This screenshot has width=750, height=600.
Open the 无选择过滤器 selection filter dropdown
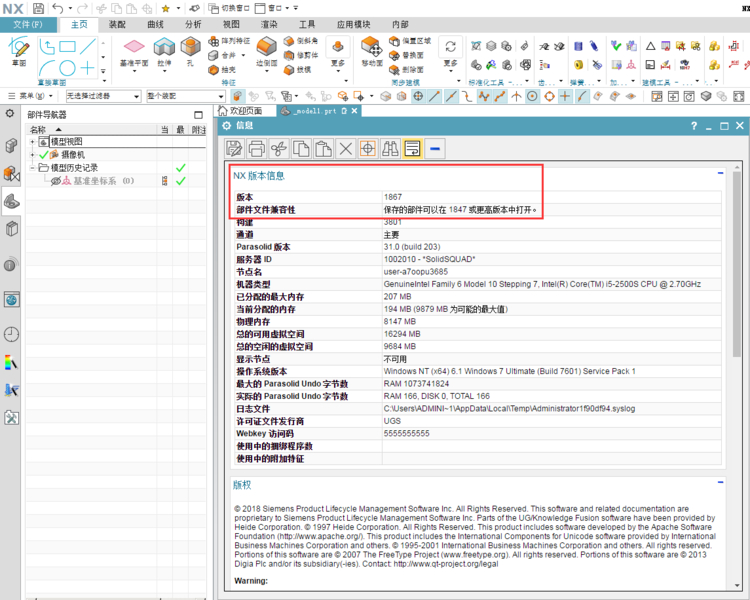[x=100, y=96]
